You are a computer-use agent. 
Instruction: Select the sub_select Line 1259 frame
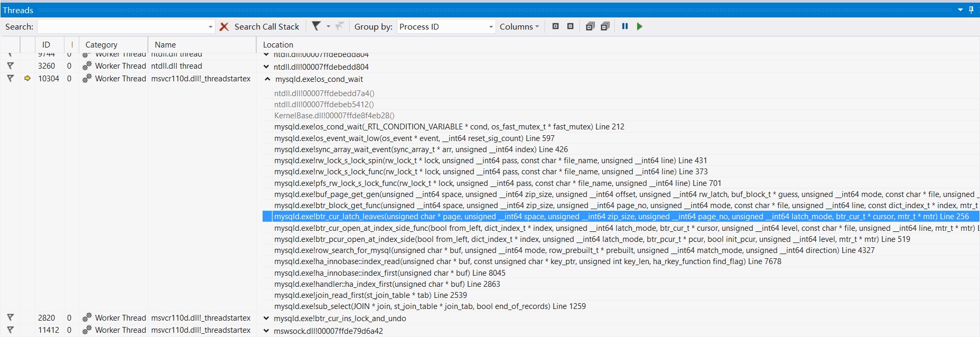pyautogui.click(x=430, y=306)
